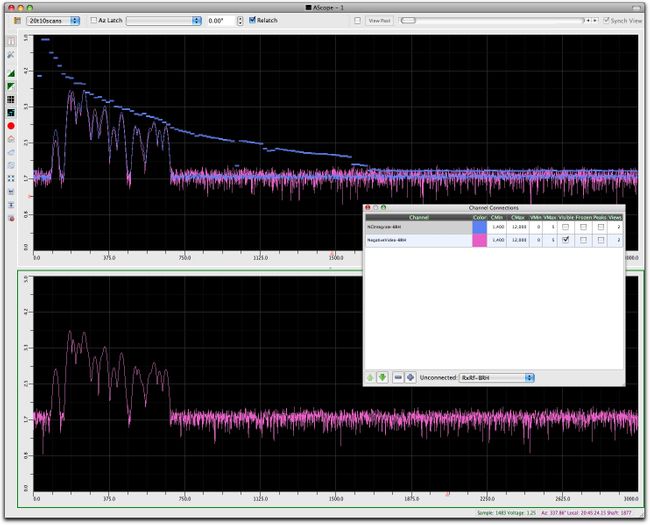Click the red circle record icon
Viewport: 650px width, 525px height.
(x=11, y=126)
